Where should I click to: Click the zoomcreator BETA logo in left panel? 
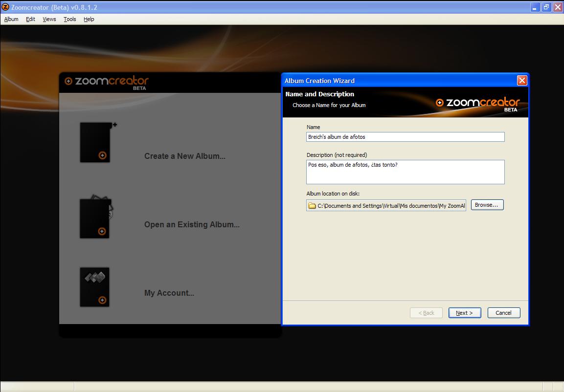point(107,83)
